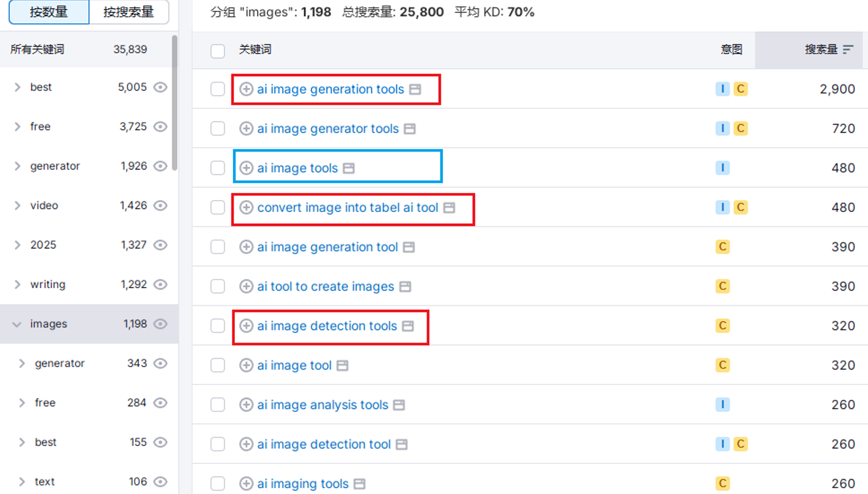Viewport: 868px width, 494px height.
Task: Click the plus icon beside 'ai image generation tools'
Action: coord(246,89)
